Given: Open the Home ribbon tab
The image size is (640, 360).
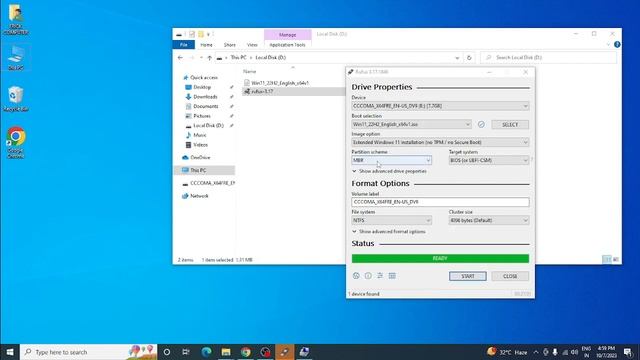Looking at the screenshot, I should [206, 45].
